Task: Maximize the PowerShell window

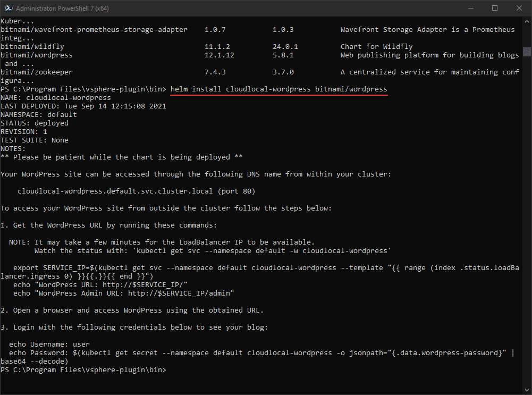Action: [495, 8]
